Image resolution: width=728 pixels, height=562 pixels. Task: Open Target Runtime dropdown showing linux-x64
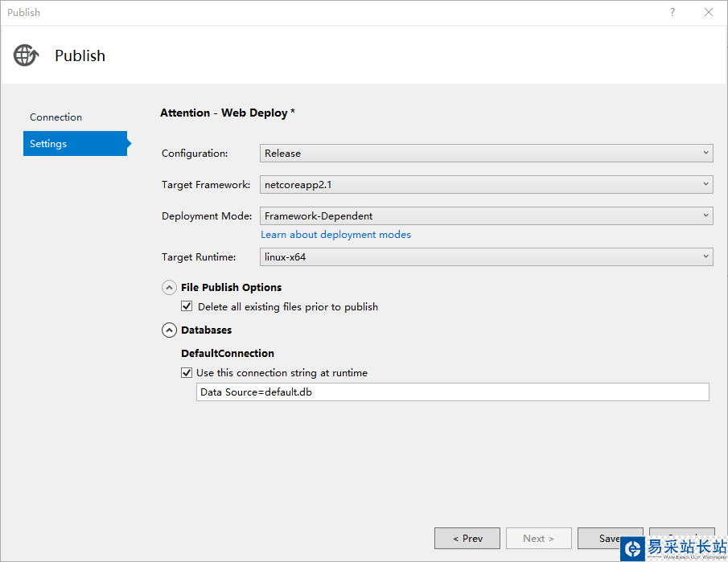tap(487, 257)
